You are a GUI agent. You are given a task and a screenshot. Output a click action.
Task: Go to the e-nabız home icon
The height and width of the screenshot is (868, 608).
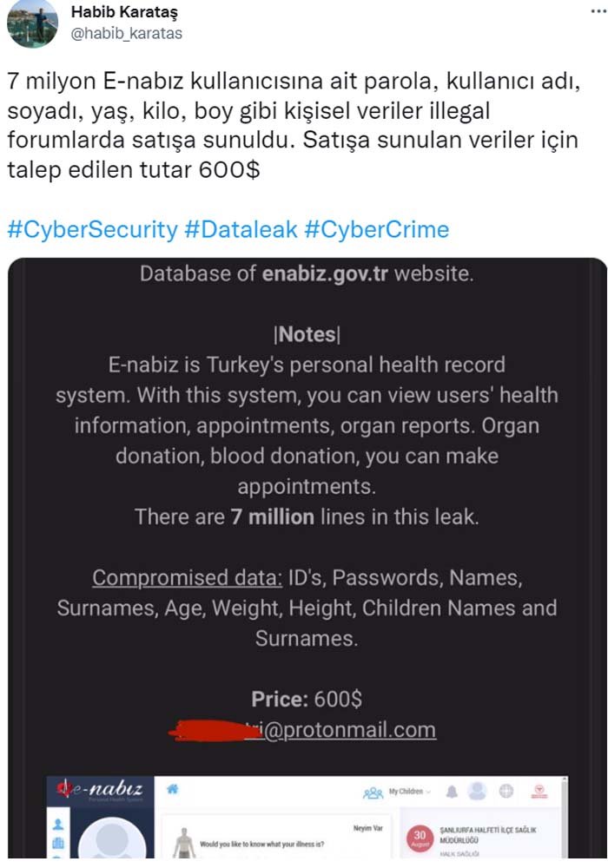[x=173, y=790]
